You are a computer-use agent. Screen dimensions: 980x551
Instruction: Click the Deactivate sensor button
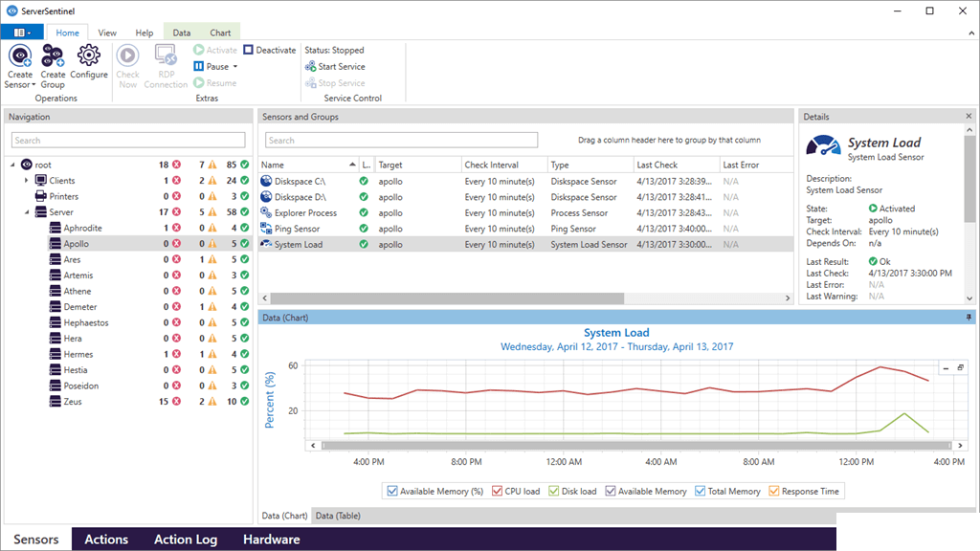[269, 50]
